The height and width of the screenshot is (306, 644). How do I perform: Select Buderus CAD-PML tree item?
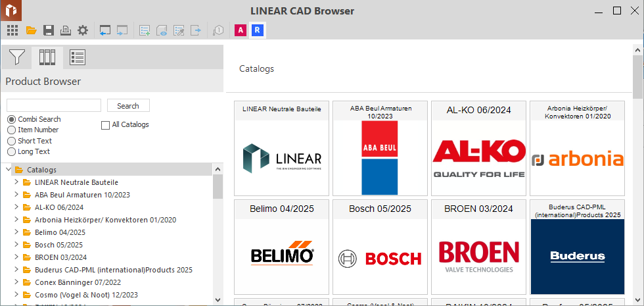point(114,270)
